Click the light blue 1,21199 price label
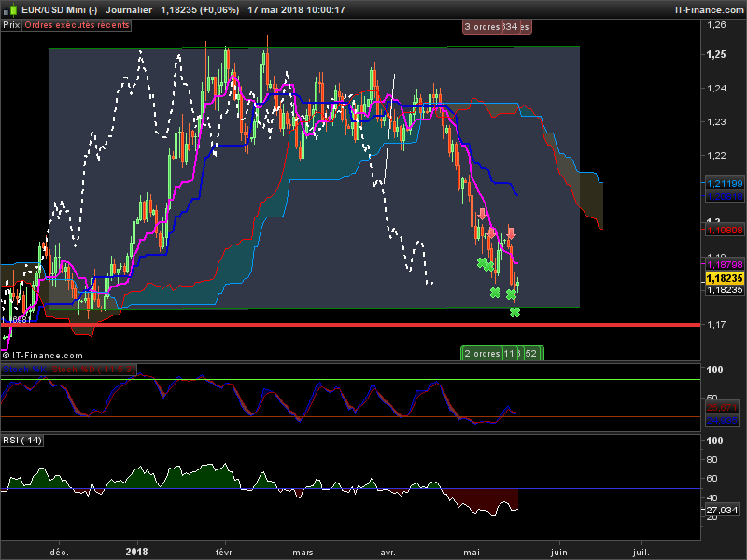 click(725, 183)
